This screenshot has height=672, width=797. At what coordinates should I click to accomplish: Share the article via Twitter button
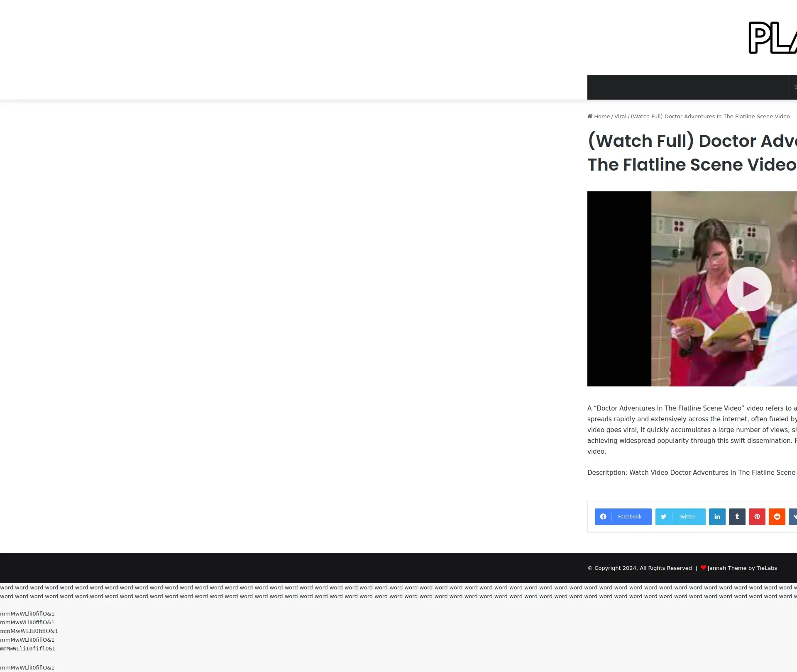(x=680, y=517)
